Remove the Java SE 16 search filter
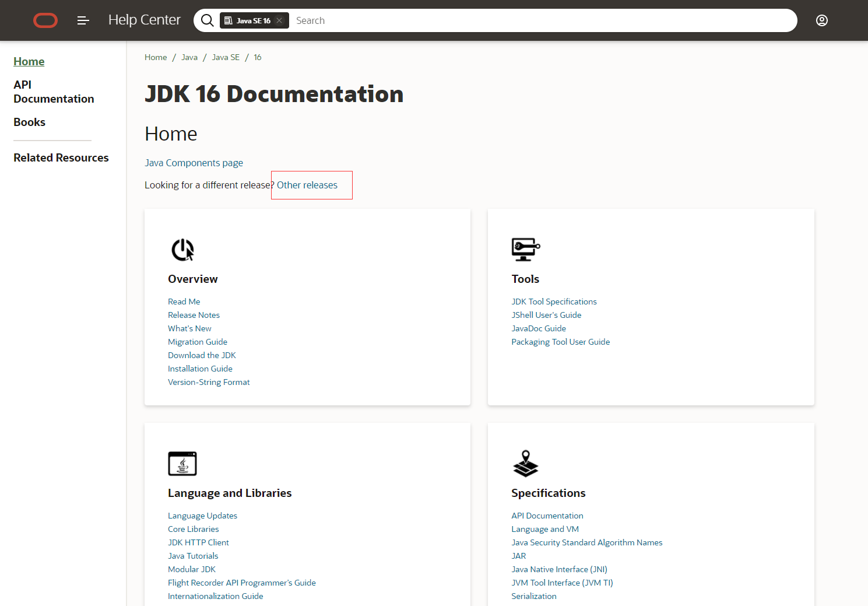868x606 pixels. click(280, 20)
